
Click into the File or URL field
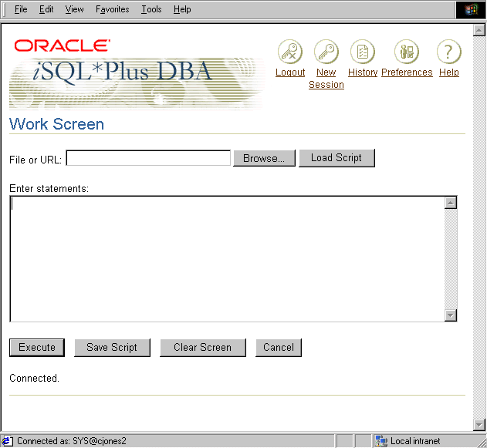[x=148, y=158]
